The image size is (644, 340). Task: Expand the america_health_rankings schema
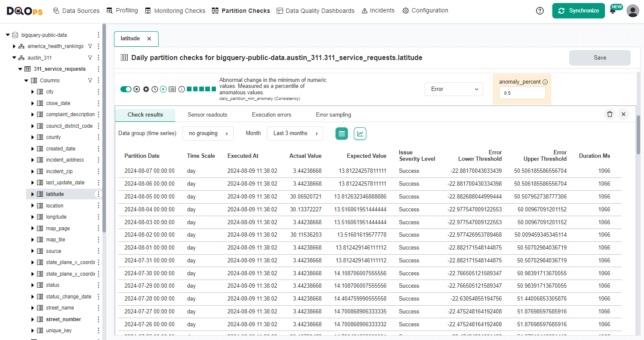[x=14, y=46]
